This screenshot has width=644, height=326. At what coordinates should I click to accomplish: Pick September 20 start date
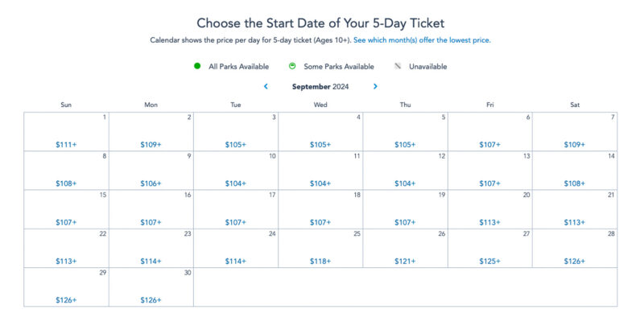point(490,209)
